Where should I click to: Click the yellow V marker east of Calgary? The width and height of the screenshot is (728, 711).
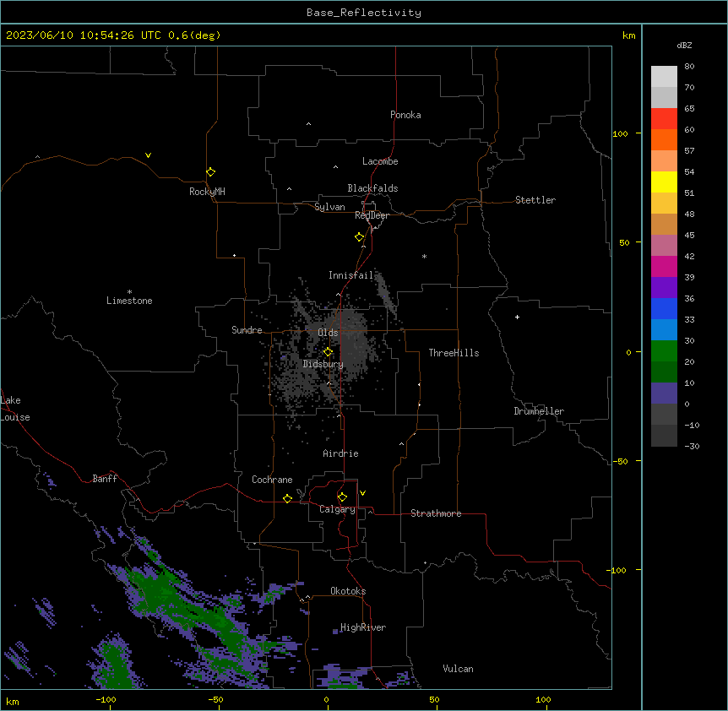tap(362, 493)
